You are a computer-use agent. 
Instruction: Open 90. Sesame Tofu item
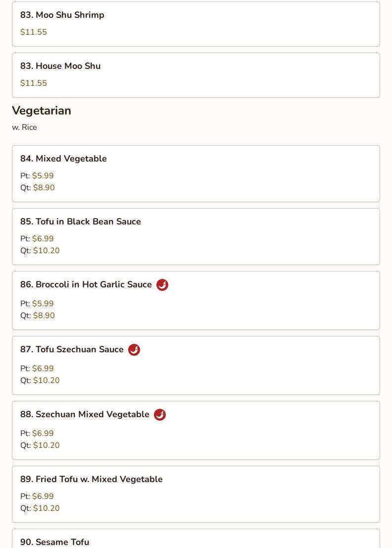pyautogui.click(x=54, y=542)
